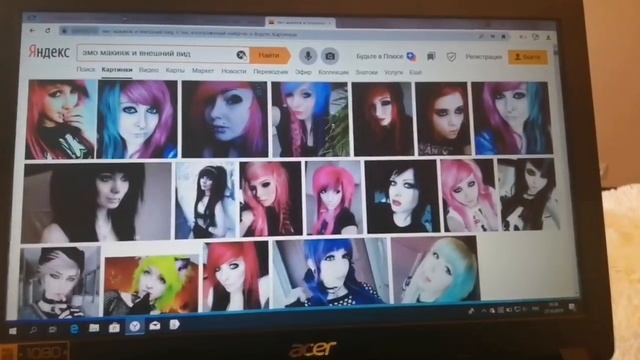640x360 pixels.
Task: Open the bottom-row red hair image
Action: pyautogui.click(x=236, y=276)
